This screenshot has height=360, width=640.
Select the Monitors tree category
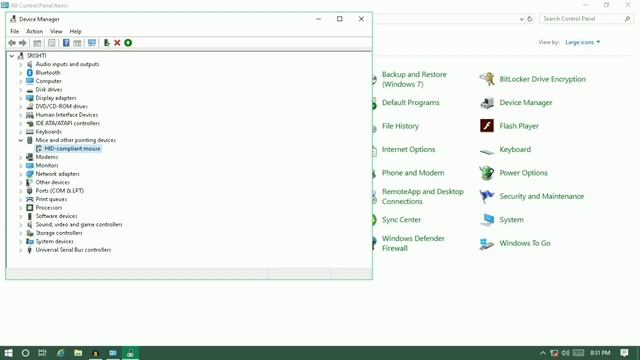(47, 165)
